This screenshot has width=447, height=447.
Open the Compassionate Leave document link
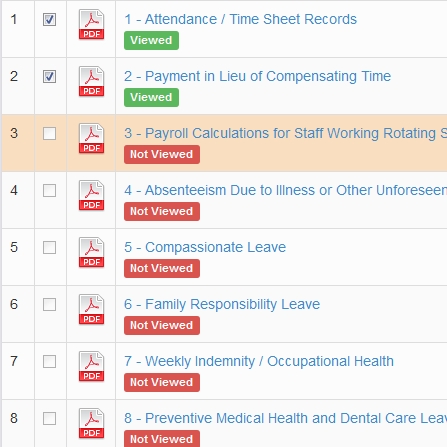tap(205, 247)
